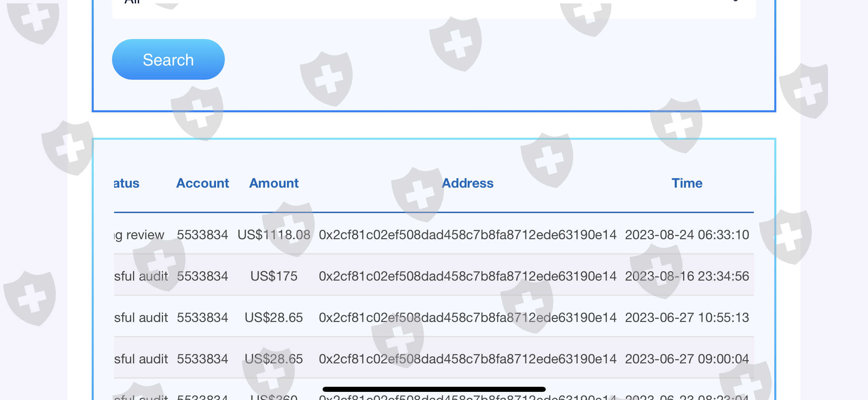Image resolution: width=868 pixels, height=400 pixels.
Task: Click the US$28.65 amount dated 10:55:13
Action: tap(274, 318)
